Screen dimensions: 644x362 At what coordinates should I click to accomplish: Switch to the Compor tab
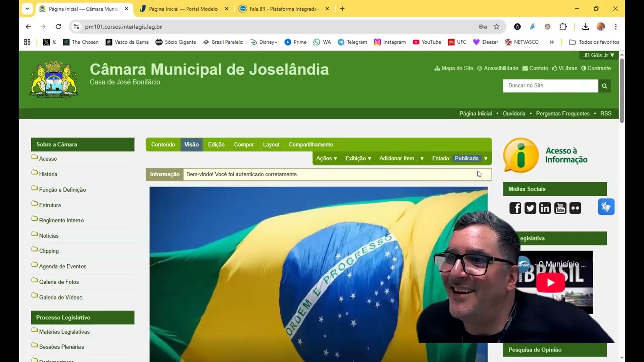[244, 145]
